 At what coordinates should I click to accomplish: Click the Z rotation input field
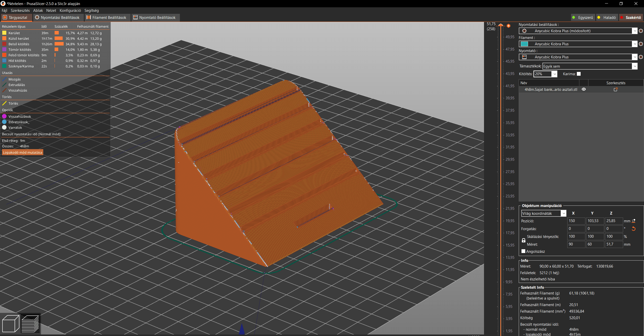click(614, 229)
